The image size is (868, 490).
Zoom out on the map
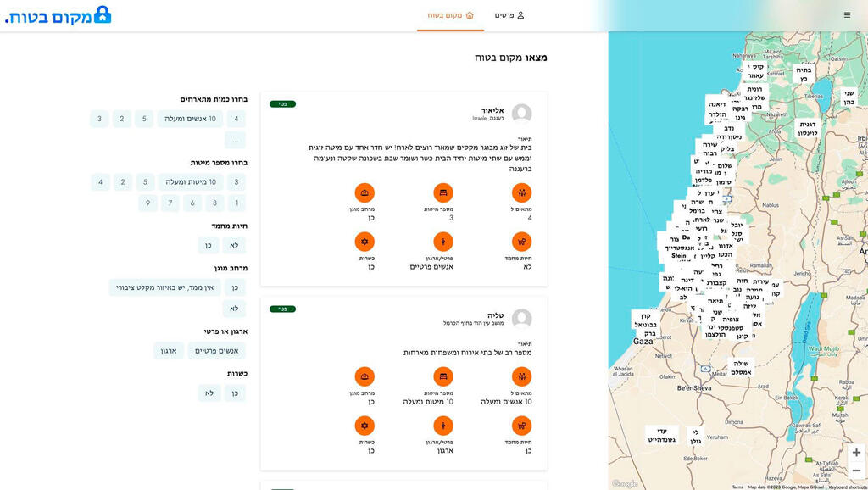856,471
